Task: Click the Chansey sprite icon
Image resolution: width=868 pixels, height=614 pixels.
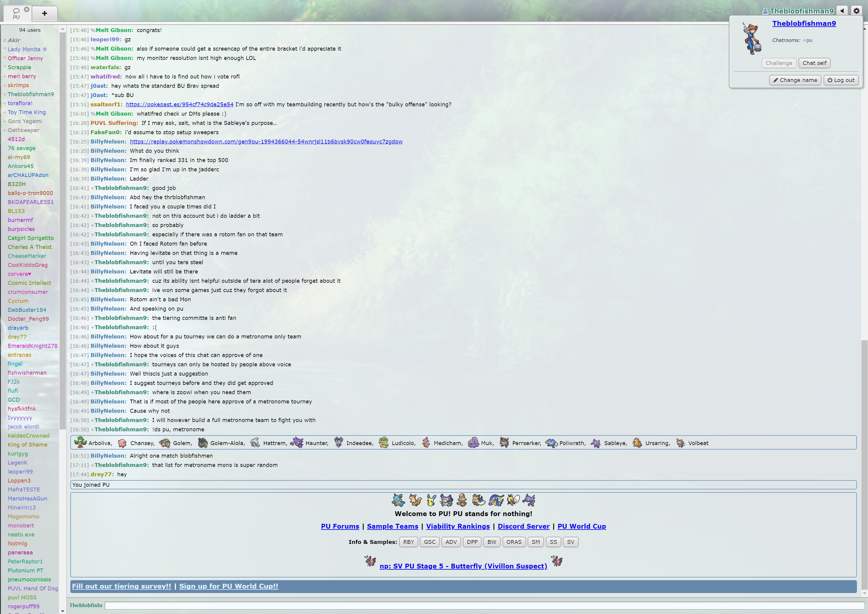Action: [122, 443]
